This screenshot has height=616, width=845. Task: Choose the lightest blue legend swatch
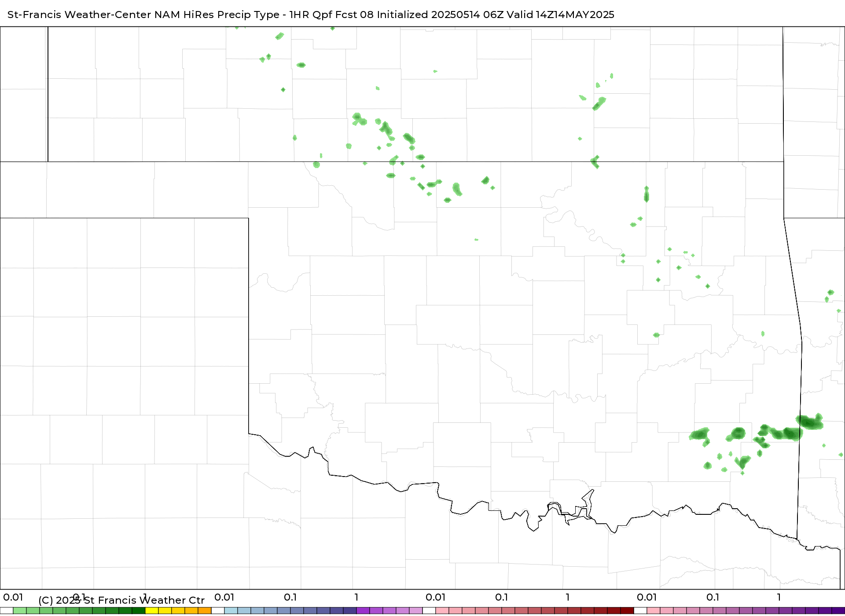tap(231, 611)
